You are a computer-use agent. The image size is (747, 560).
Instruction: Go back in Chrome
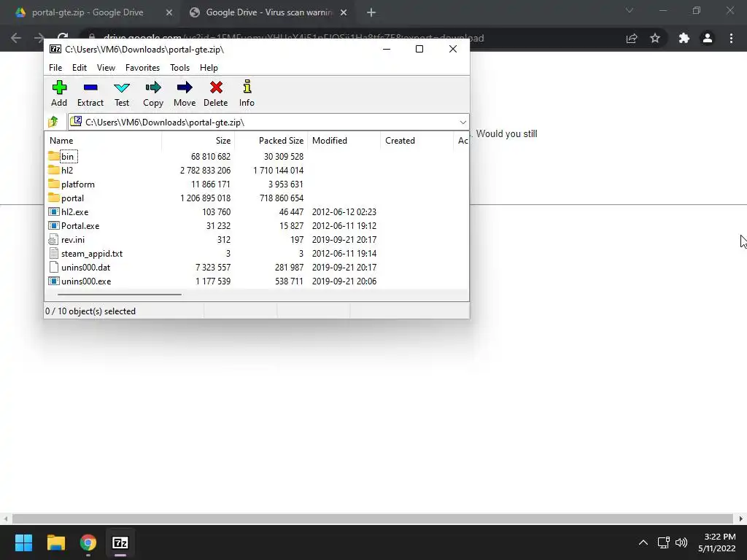16,38
